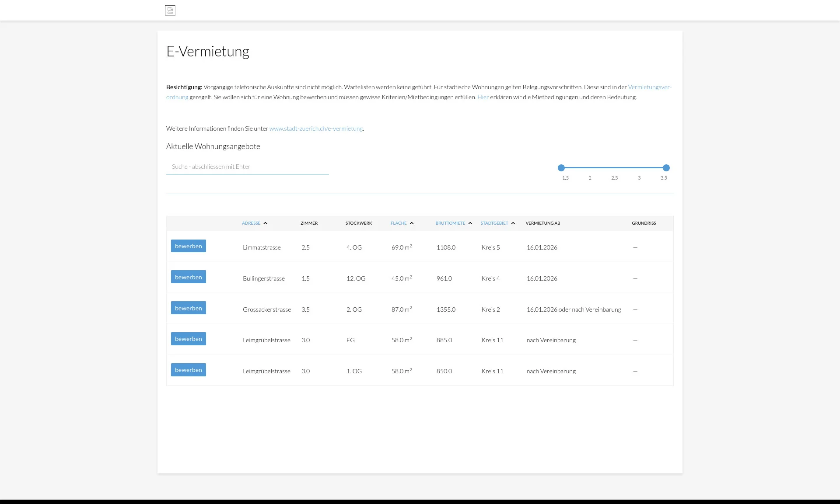Click the left slider handle at 1.5
Image resolution: width=840 pixels, height=504 pixels.
click(x=561, y=168)
